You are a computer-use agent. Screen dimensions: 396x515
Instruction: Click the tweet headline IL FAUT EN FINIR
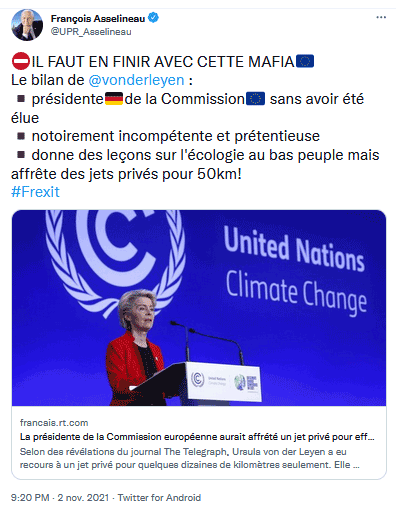point(163,62)
